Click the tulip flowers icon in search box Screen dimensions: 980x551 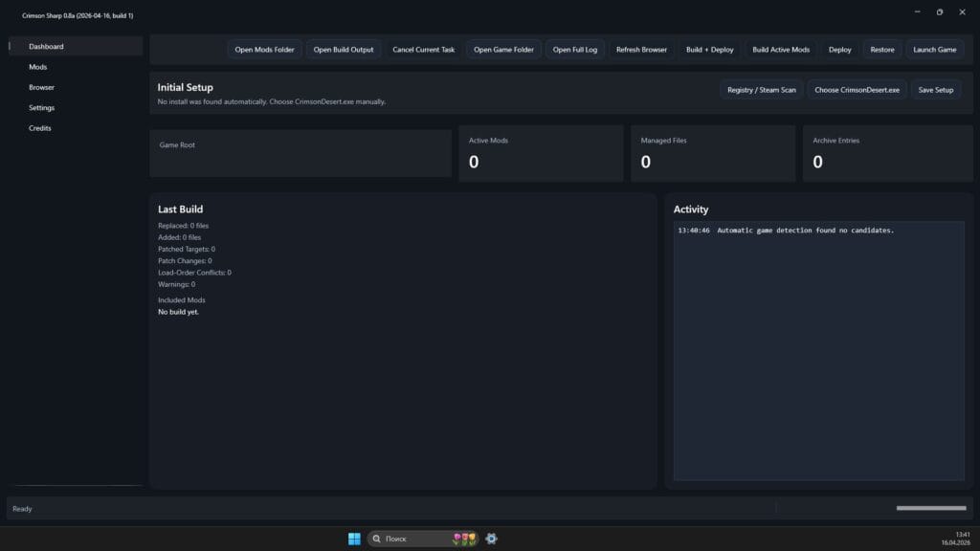pos(464,539)
